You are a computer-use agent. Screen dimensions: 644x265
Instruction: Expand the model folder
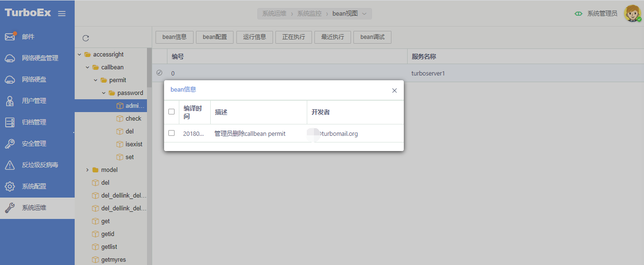coord(88,170)
